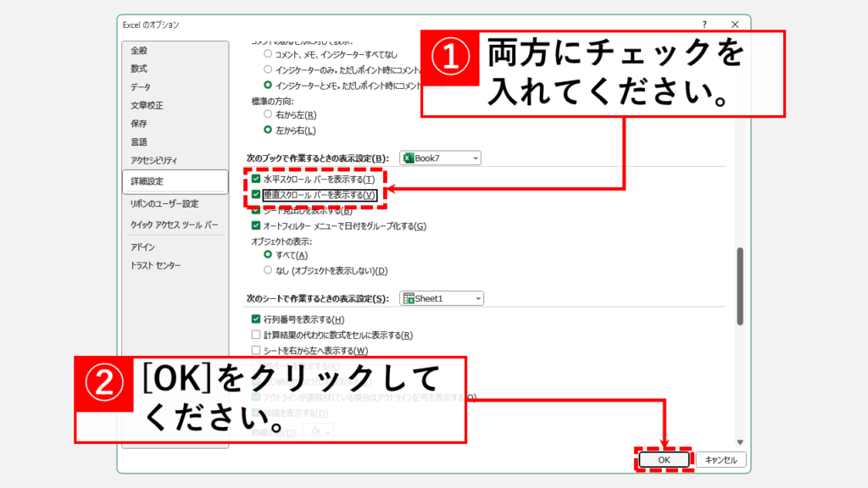This screenshot has height=488, width=868.
Task: Click the help question mark icon
Action: [704, 25]
